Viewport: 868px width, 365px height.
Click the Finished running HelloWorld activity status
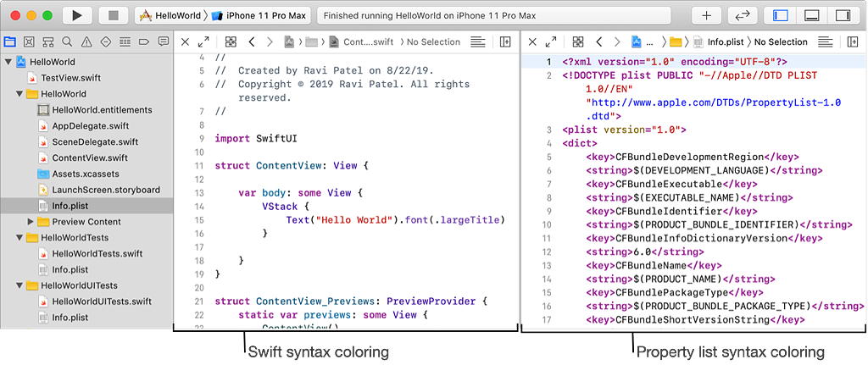494,15
